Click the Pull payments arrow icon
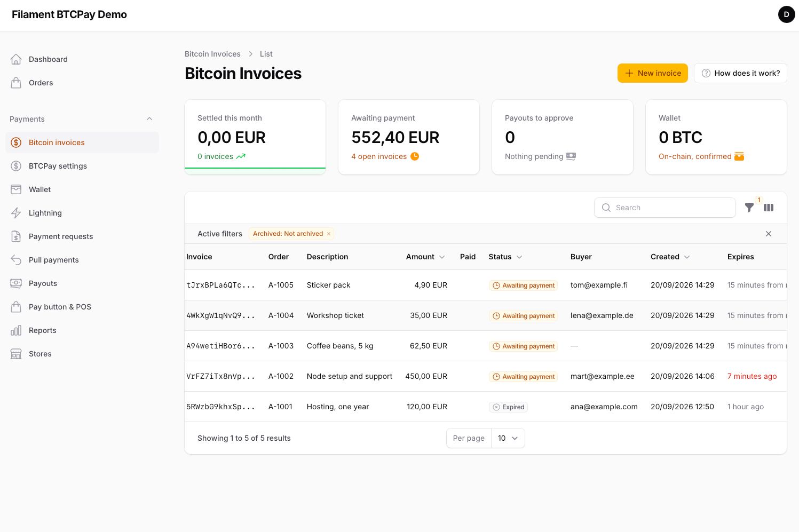The width and height of the screenshot is (799, 532). [16, 260]
